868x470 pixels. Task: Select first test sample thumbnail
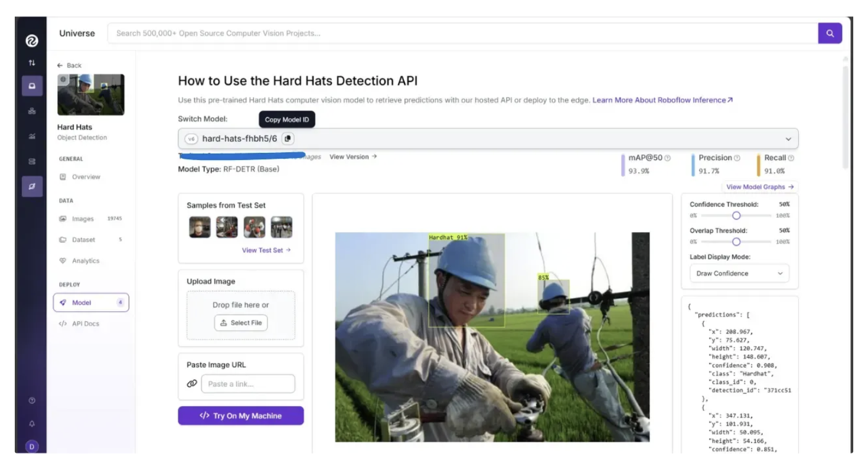click(200, 227)
